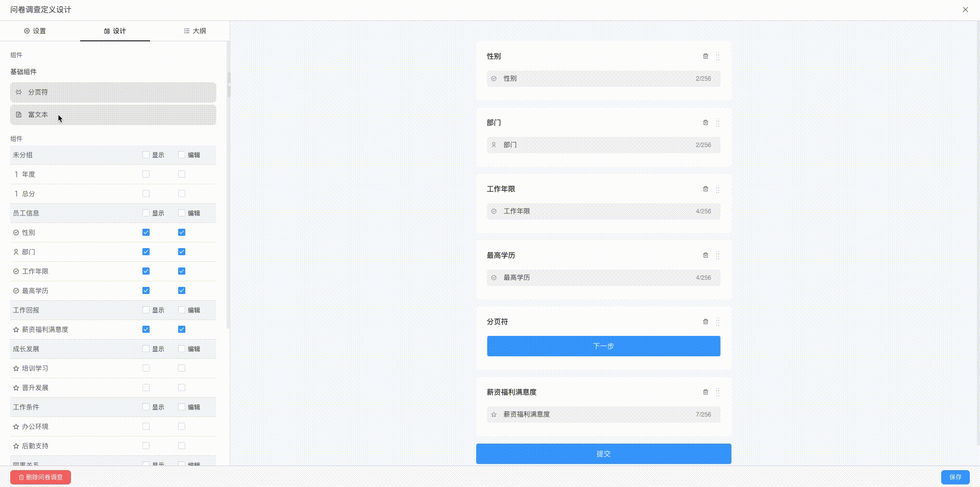
Task: Click the drag handle on 薪资福利满意度 card
Action: click(x=718, y=392)
